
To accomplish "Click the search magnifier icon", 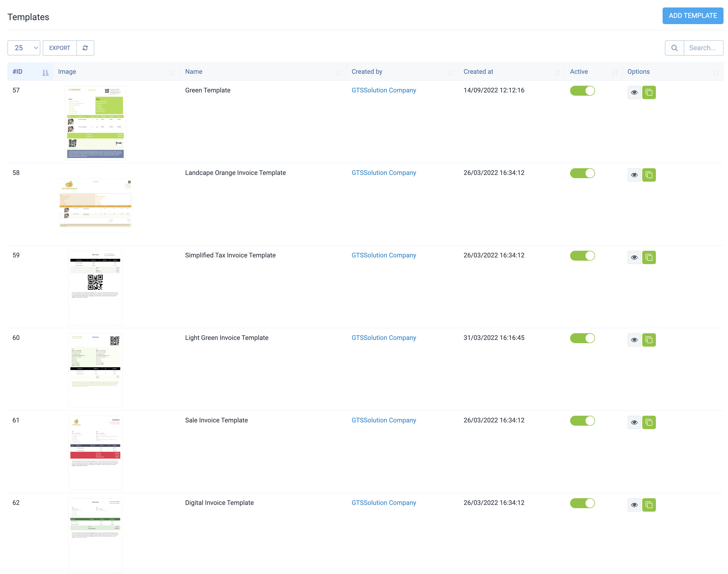I will coord(675,48).
